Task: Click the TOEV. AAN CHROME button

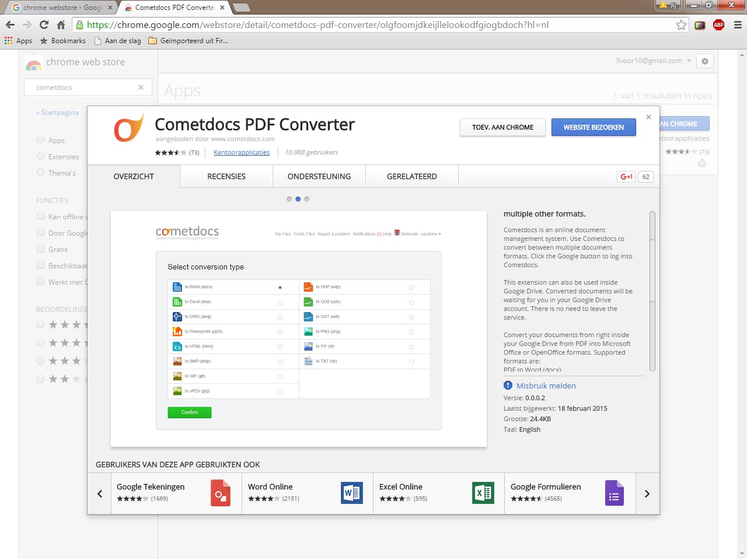Action: (502, 127)
